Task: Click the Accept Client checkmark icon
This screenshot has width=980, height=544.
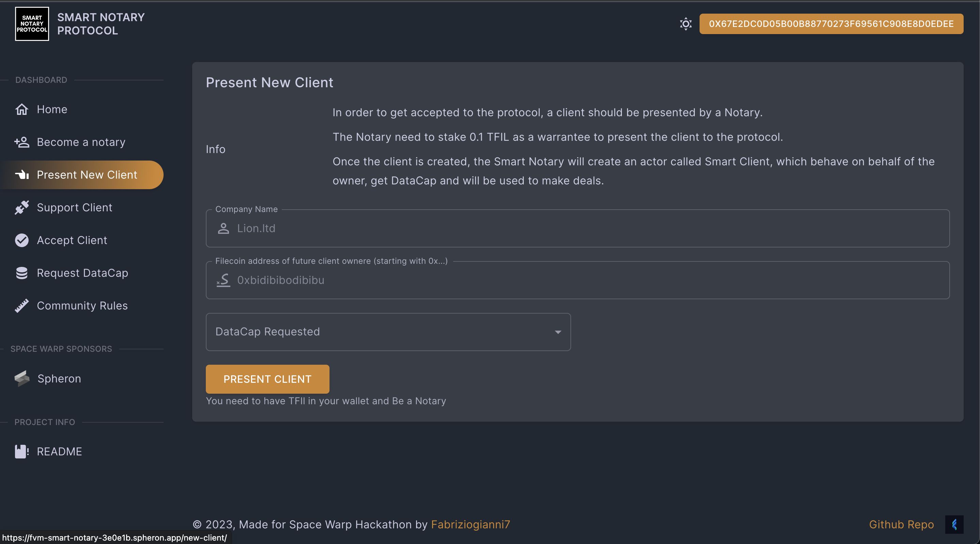Action: click(x=22, y=240)
